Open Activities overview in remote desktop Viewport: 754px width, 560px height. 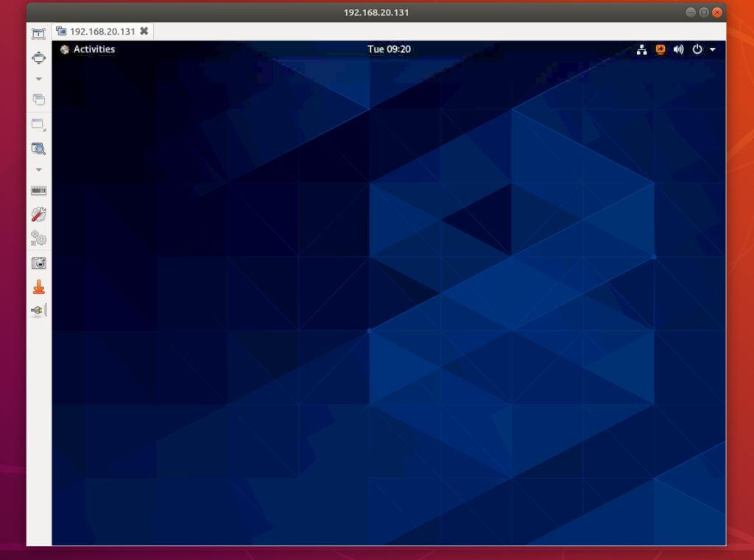(x=88, y=49)
